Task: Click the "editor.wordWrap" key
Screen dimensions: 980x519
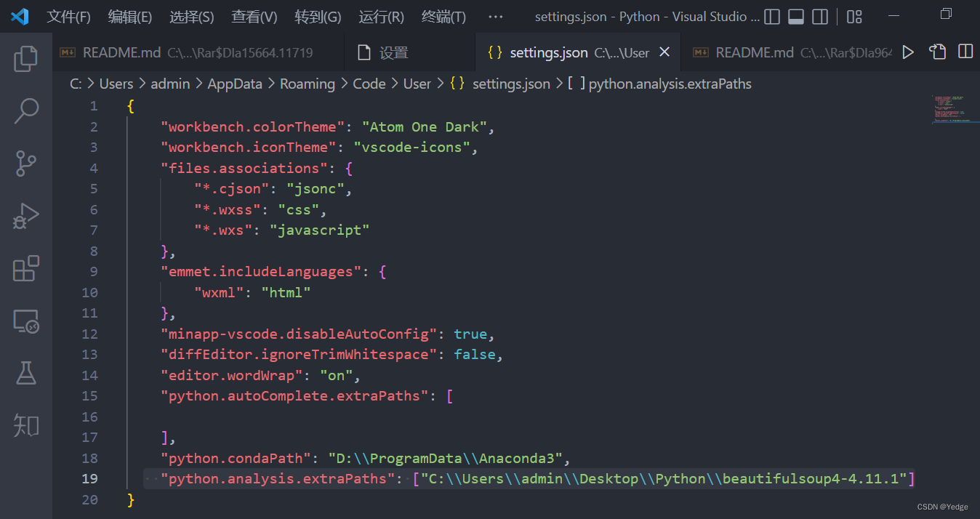Action: 232,375
